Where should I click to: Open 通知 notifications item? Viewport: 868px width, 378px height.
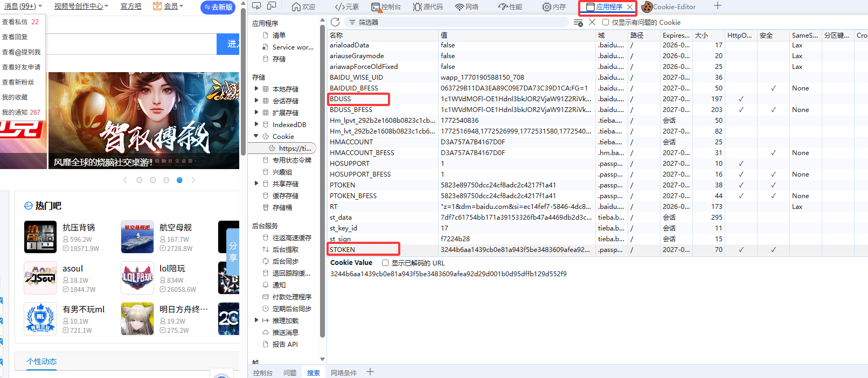click(279, 285)
